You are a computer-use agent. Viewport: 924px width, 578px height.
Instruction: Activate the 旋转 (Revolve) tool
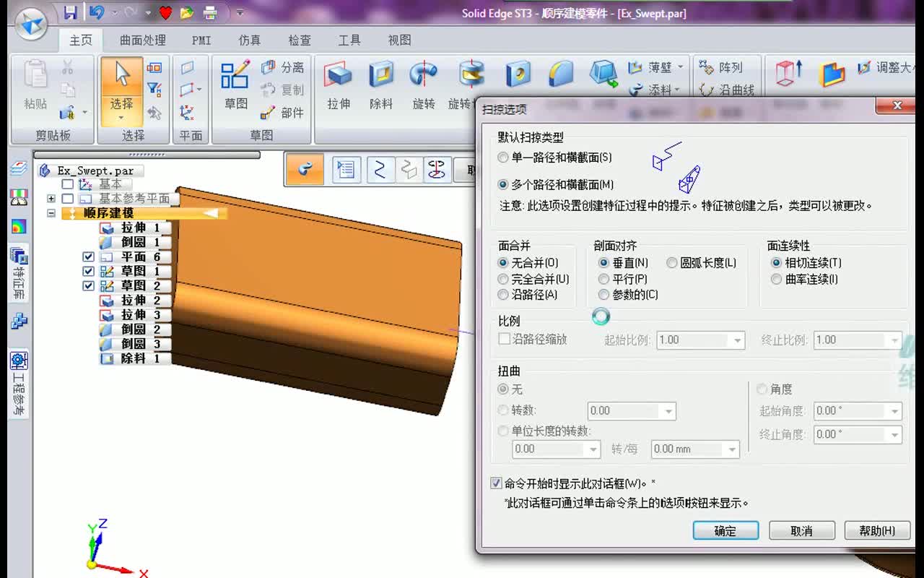(x=424, y=79)
